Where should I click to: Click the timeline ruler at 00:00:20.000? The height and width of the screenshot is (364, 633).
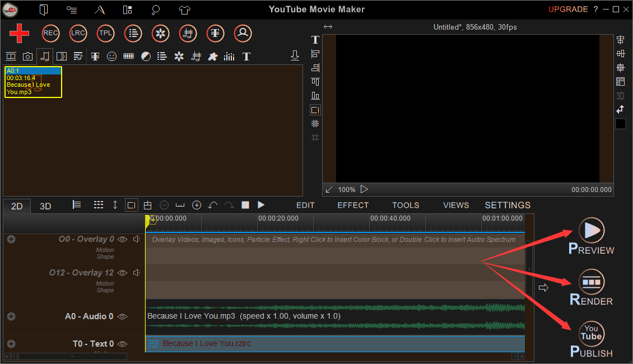pyautogui.click(x=278, y=218)
